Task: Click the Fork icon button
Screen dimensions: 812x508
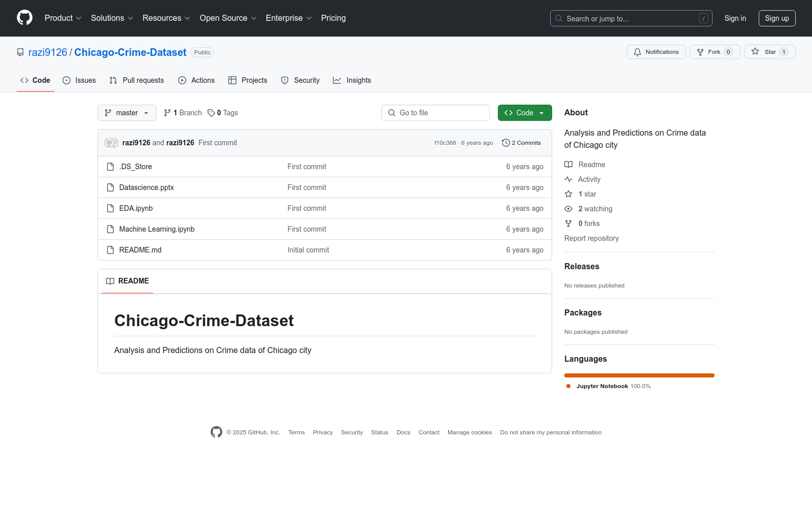Action: [x=700, y=52]
